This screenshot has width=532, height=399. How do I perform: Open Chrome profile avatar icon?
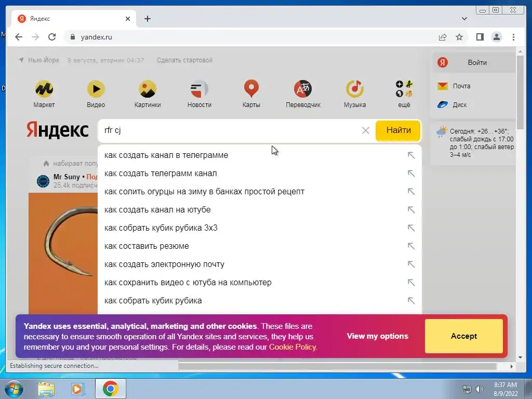click(496, 37)
